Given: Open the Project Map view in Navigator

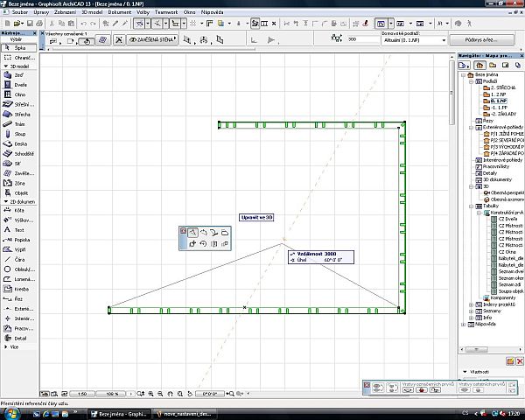Looking at the screenshot, I should 479,66.
